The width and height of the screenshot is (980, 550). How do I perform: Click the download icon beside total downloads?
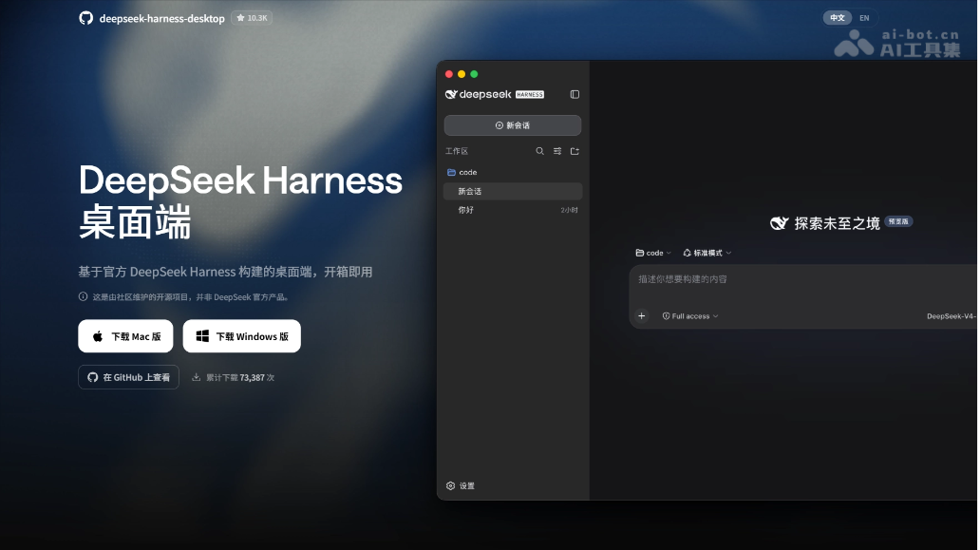[x=197, y=377]
